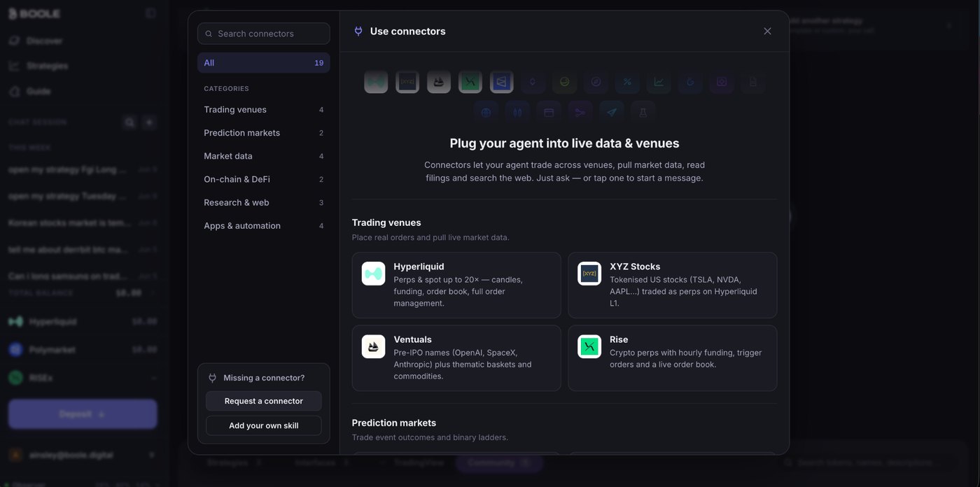980x487 pixels.
Task: Click the Rise card logo
Action: pos(589,346)
